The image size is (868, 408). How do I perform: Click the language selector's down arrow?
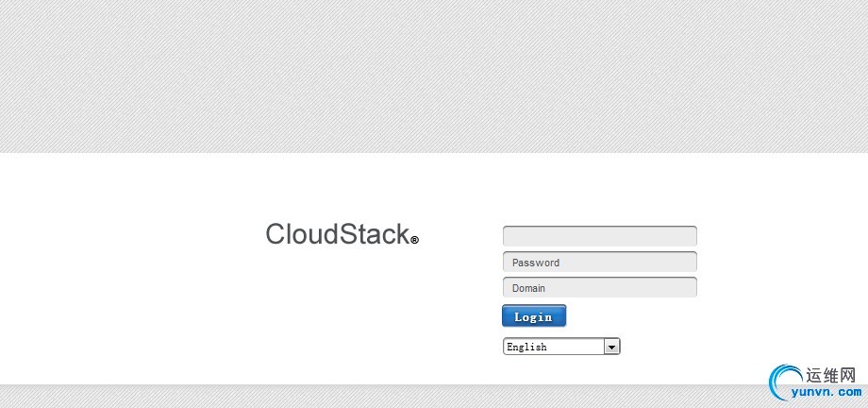[611, 347]
